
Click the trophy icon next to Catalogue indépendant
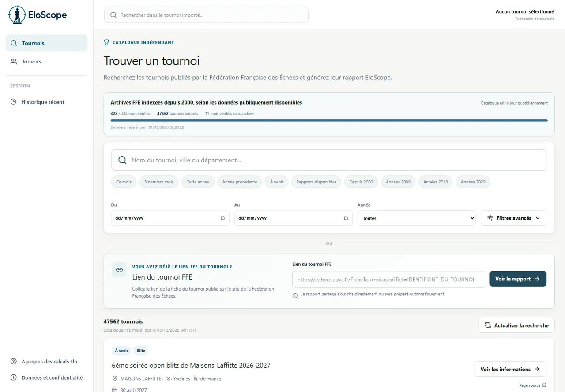[x=106, y=43]
